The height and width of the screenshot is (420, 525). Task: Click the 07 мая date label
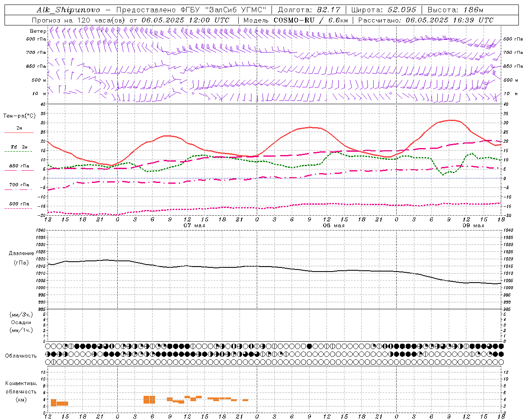[x=194, y=226]
